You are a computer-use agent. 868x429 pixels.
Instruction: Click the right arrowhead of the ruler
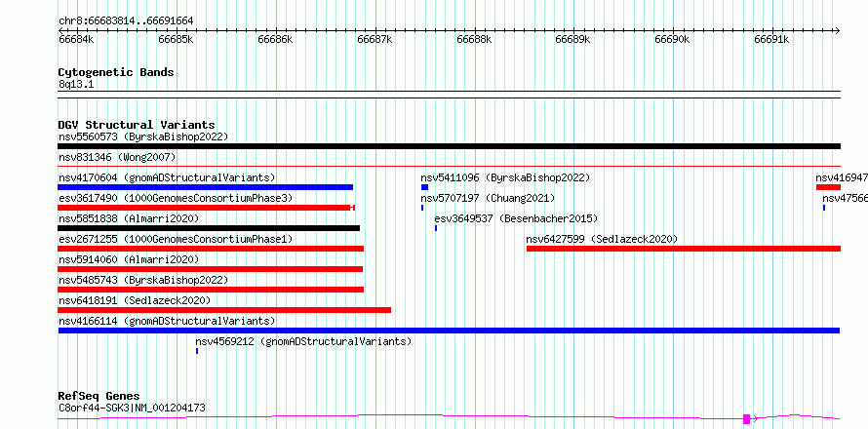pyautogui.click(x=838, y=30)
